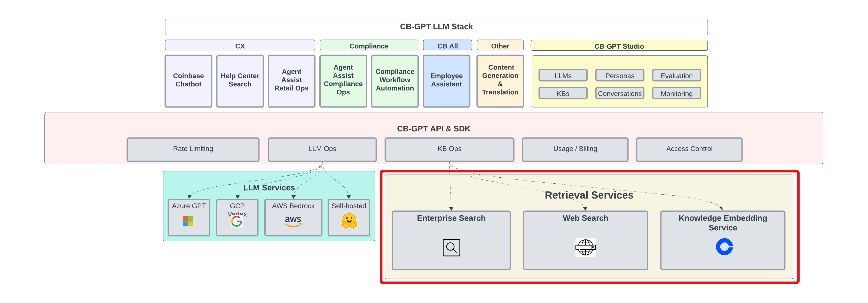Screen dimensions: 868x303
Task: Select the Rate Limiting block
Action: pyautogui.click(x=193, y=149)
